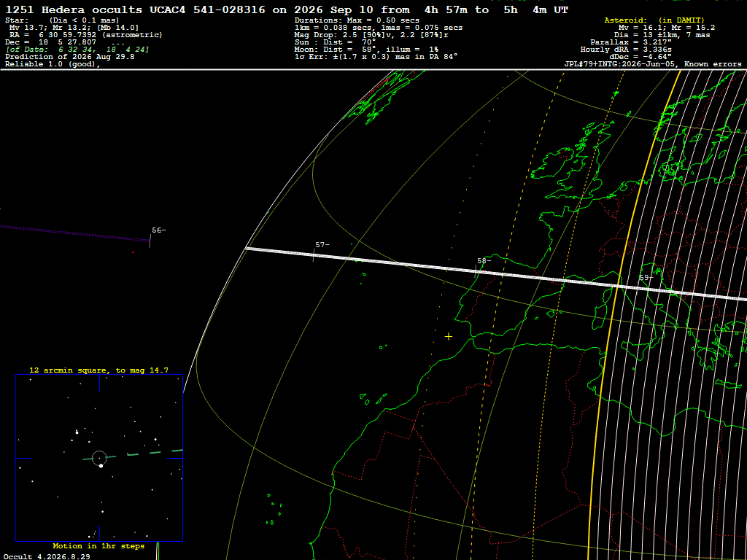
Task: Click the 'Occult 4.2026.8.29' version text
Action: [x=47, y=556]
